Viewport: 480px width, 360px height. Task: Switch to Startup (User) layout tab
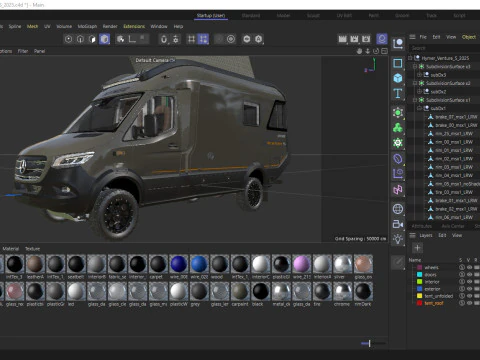pos(211,15)
